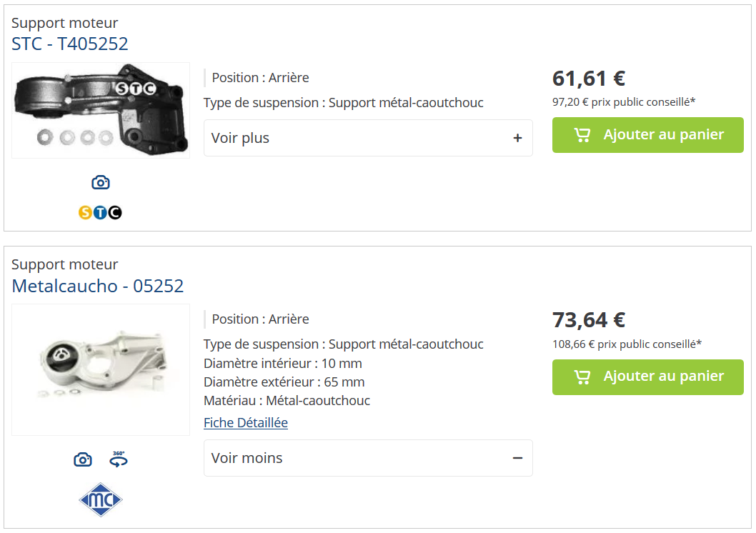Screen dimensions: 756x533
Task: Open the Metalcaucho - 05252 product title link
Action: pos(98,286)
